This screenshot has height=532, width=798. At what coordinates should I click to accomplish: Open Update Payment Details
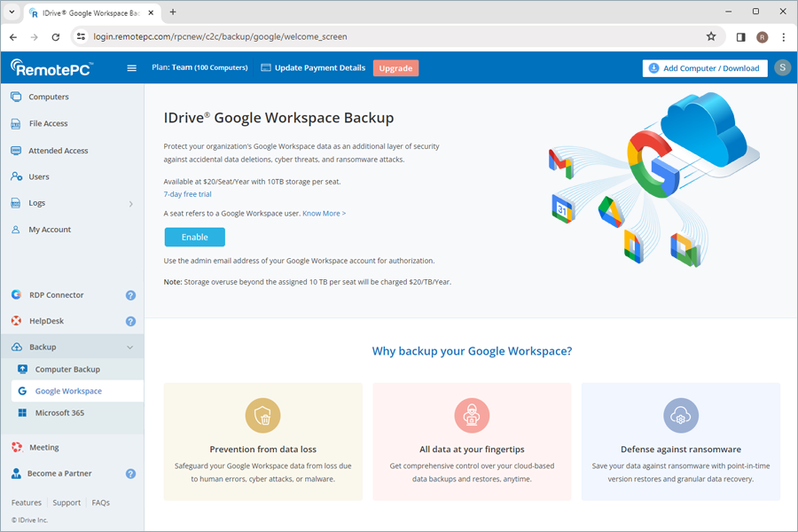[313, 68]
